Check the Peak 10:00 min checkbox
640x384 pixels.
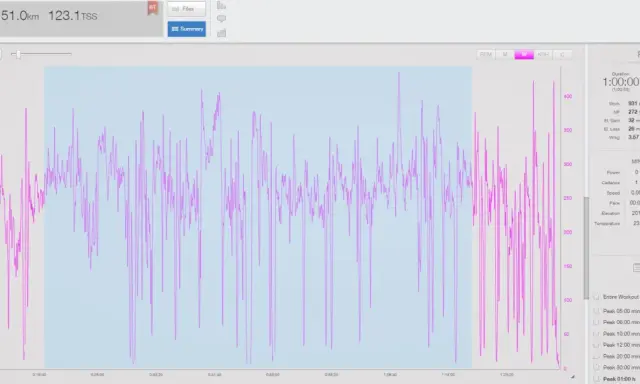[x=596, y=334]
